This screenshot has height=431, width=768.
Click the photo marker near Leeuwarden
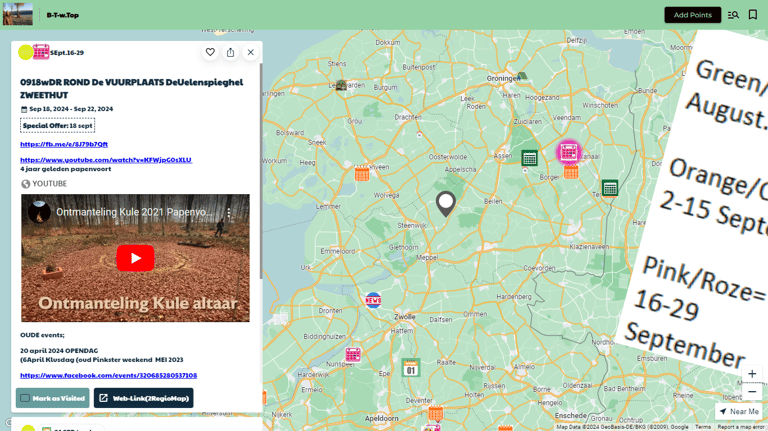341,85
